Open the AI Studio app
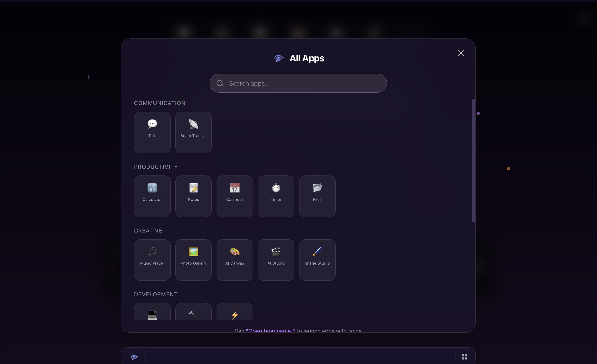The width and height of the screenshot is (597, 364). [x=276, y=260]
